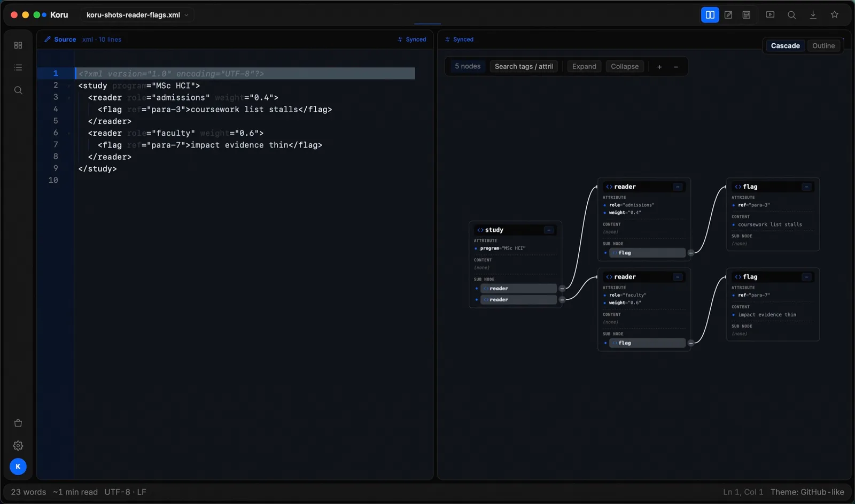Viewport: 855px width, 504px height.
Task: Zoom in the node graph with plus
Action: pyautogui.click(x=659, y=67)
